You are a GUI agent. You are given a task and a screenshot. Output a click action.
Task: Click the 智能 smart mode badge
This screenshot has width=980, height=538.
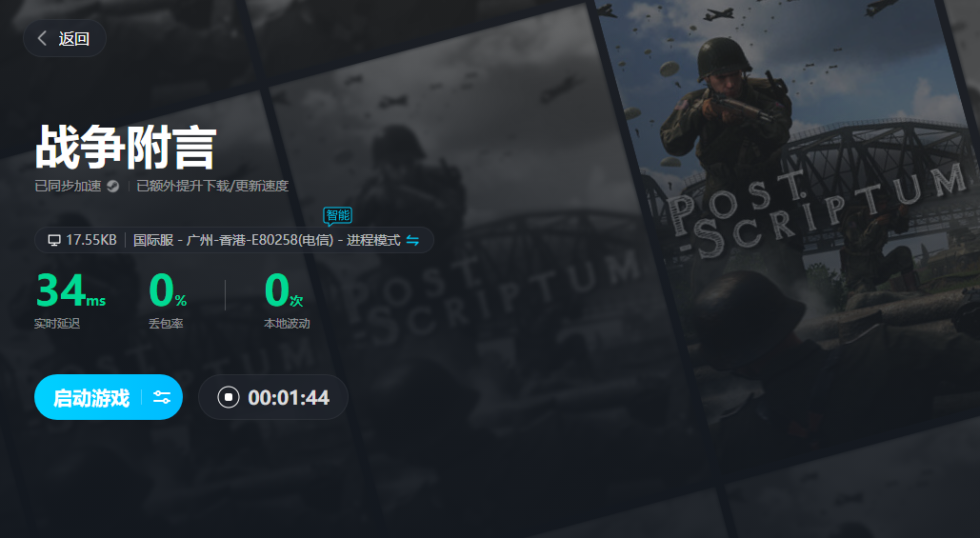click(x=337, y=215)
